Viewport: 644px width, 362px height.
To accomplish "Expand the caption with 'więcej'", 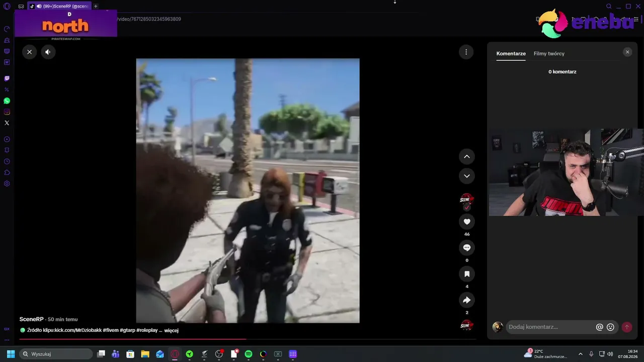I will 172,330.
